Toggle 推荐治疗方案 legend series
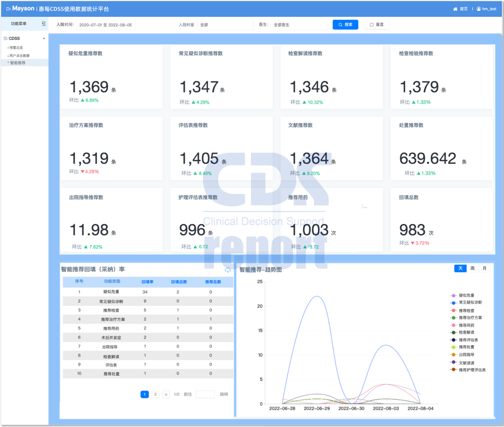 click(x=466, y=317)
